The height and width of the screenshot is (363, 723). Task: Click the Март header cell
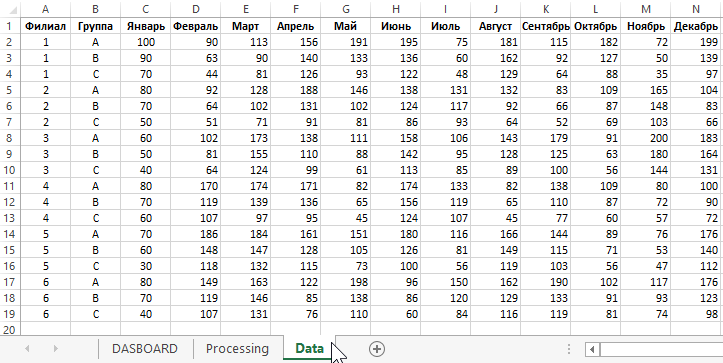pyautogui.click(x=245, y=26)
